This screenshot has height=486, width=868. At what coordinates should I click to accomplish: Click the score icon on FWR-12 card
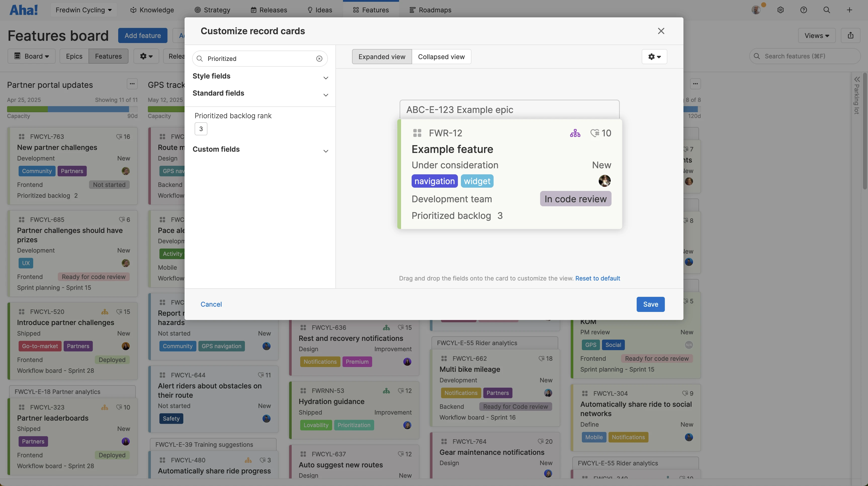click(x=595, y=133)
